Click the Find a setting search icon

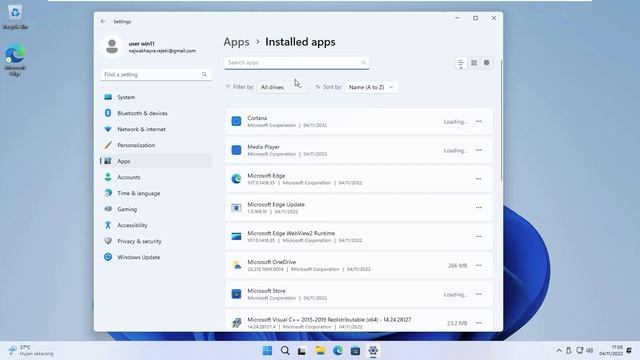204,75
